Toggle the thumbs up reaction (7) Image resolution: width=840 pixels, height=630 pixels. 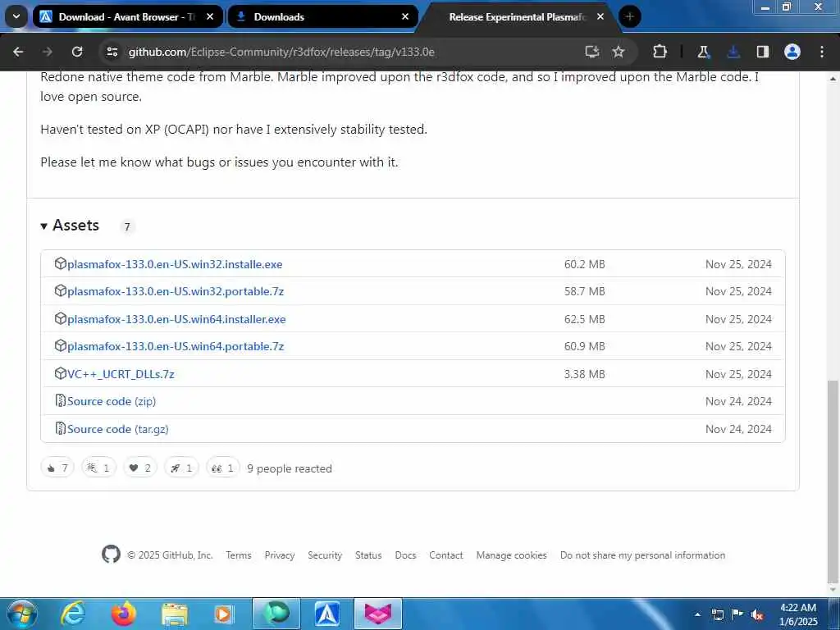click(x=57, y=468)
